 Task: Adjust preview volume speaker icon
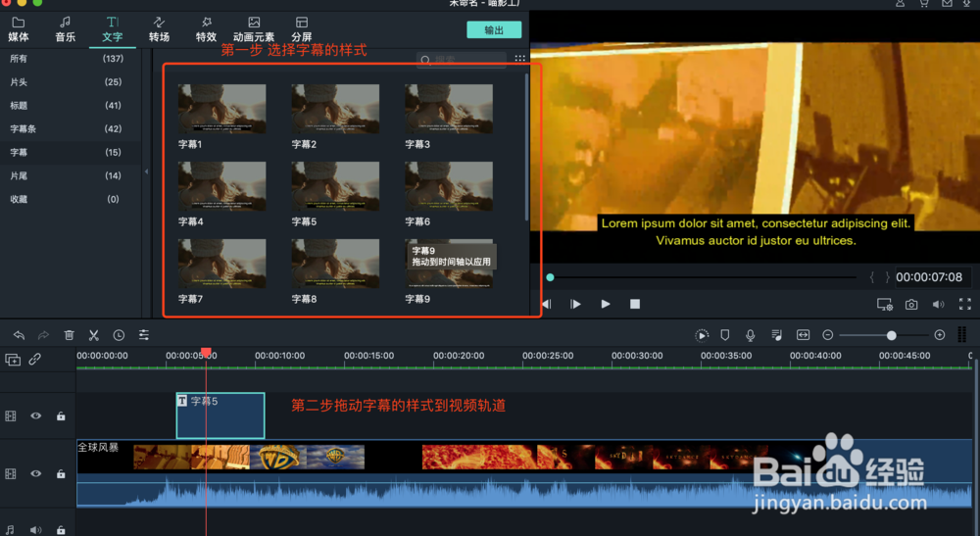click(x=938, y=304)
